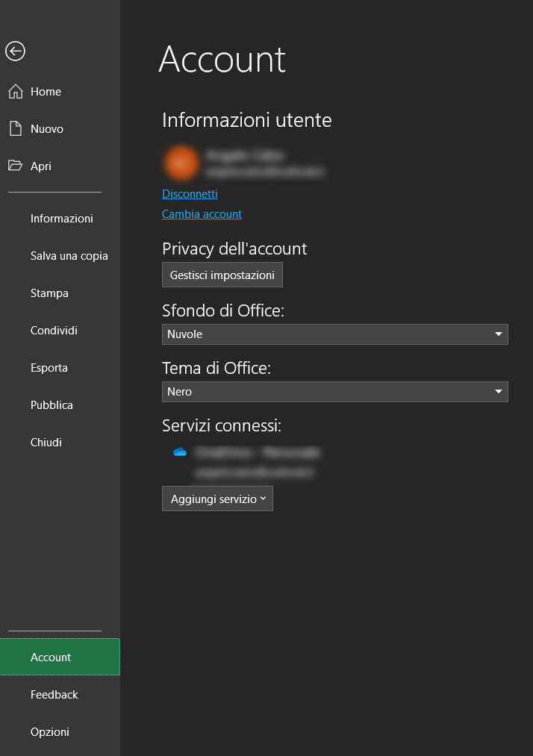Click the Sfondo di Office label
This screenshot has height=756, width=533.
coord(223,310)
